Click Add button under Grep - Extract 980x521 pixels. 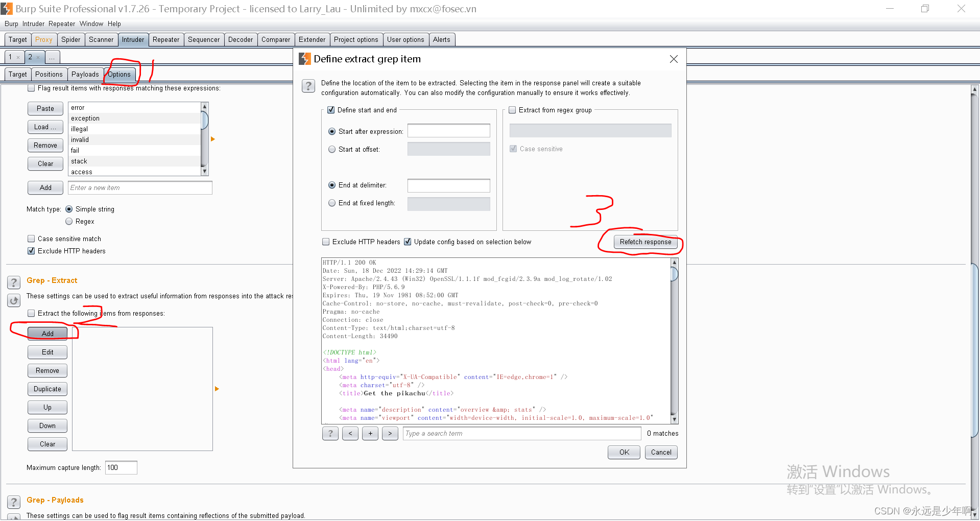[x=47, y=334]
